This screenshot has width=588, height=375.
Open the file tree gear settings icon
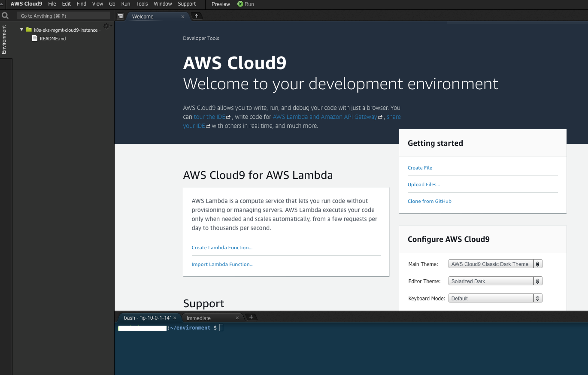[x=106, y=26]
